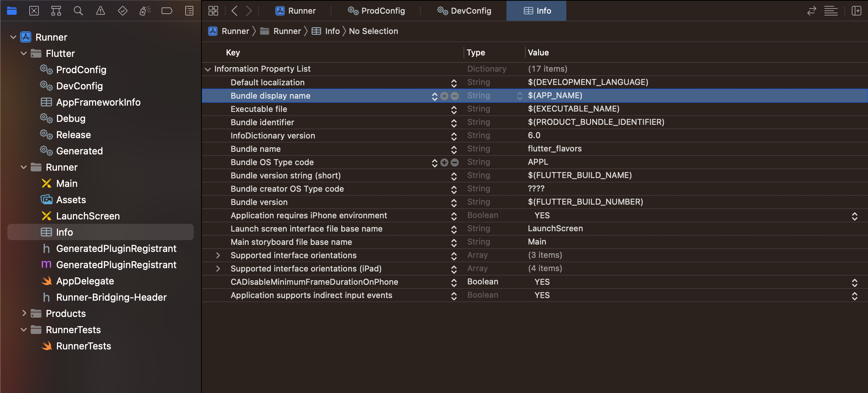
Task: Select the Bundle name row
Action: [x=535, y=149]
